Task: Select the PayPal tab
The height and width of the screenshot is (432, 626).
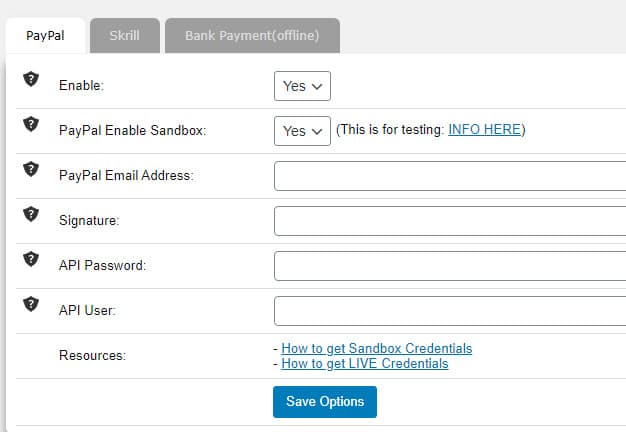Action: pos(45,36)
